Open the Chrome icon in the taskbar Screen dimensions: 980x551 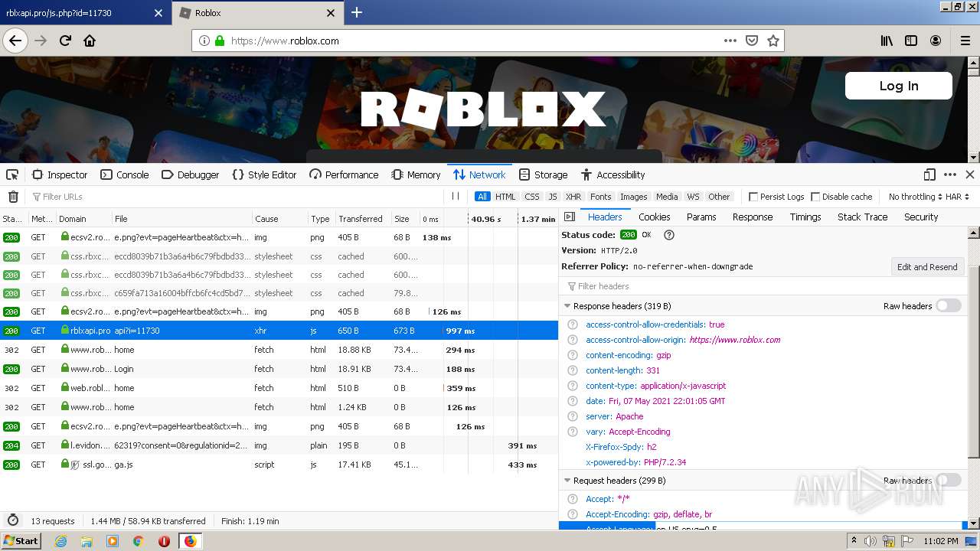pos(138,541)
